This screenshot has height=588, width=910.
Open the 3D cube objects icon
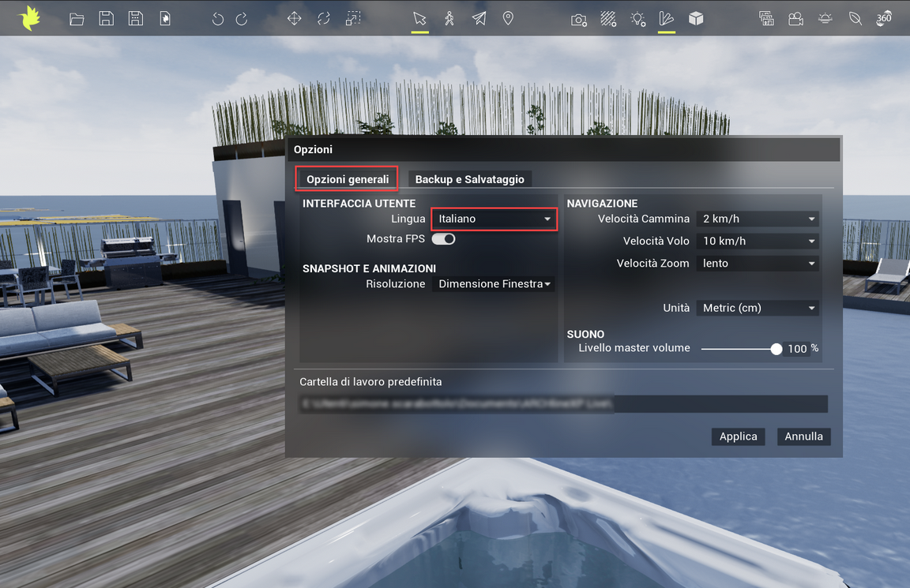pos(696,19)
